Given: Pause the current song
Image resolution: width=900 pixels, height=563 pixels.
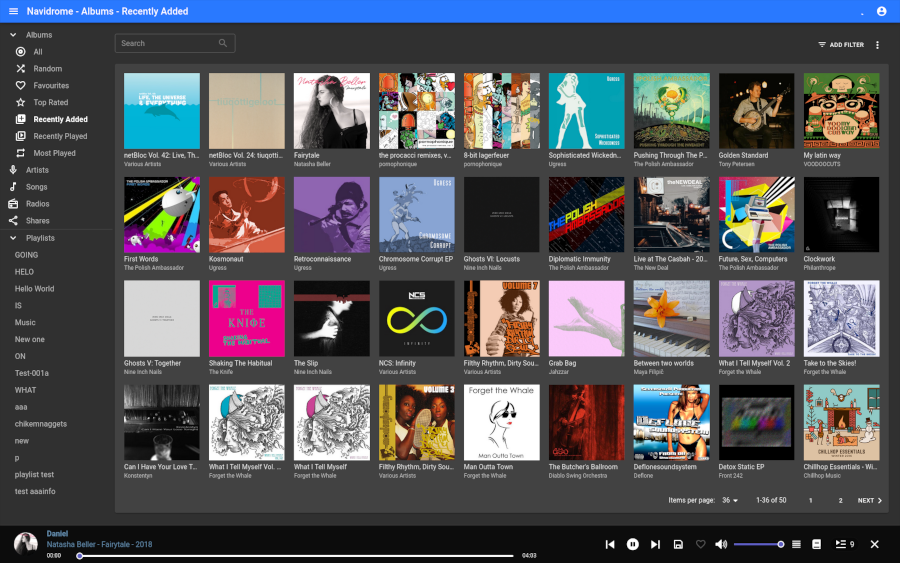Looking at the screenshot, I should coord(633,544).
